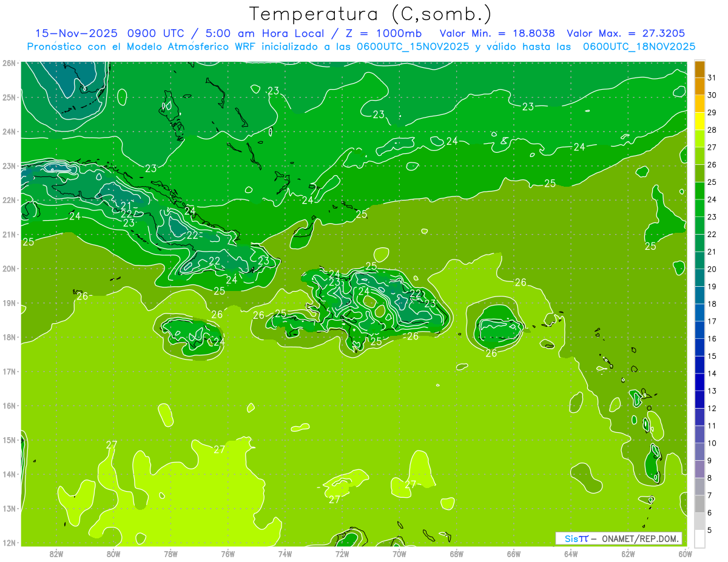The image size is (728, 562).
Task: Click the '16N' latitude axis label
Action: click(9, 406)
